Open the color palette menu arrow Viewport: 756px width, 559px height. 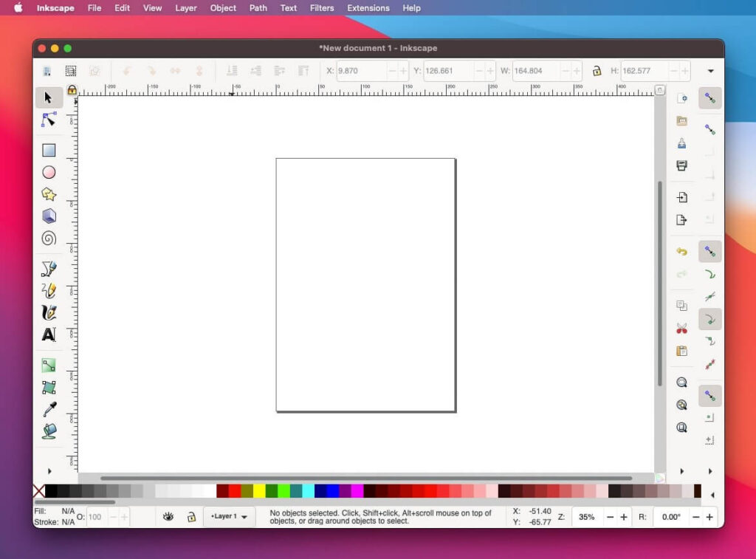(x=712, y=495)
